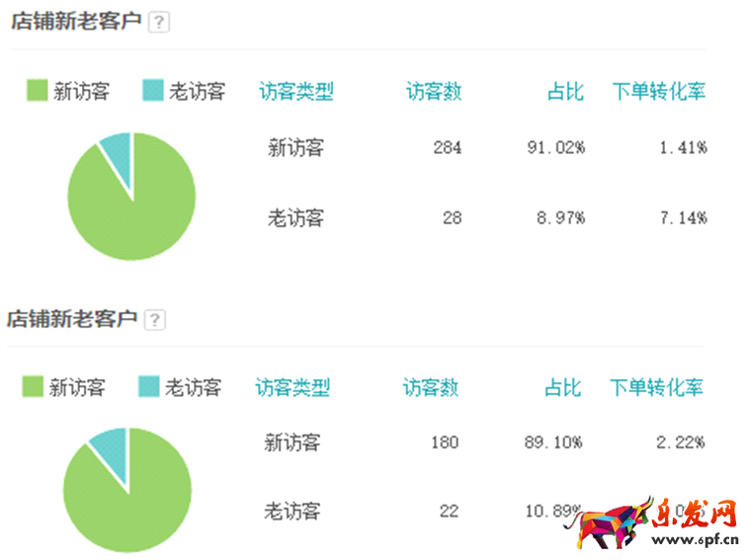
Task: Click 访客类型 header in bottom table
Action: [292, 387]
